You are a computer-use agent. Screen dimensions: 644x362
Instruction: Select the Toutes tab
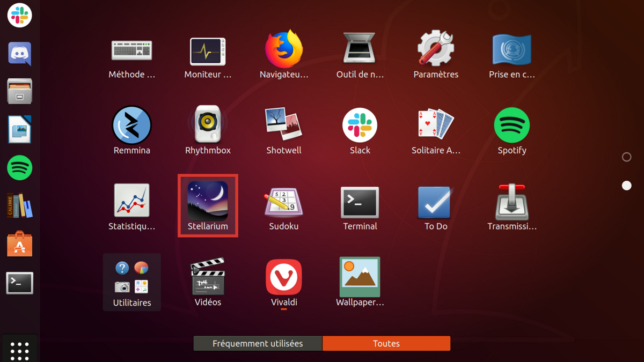pyautogui.click(x=386, y=343)
